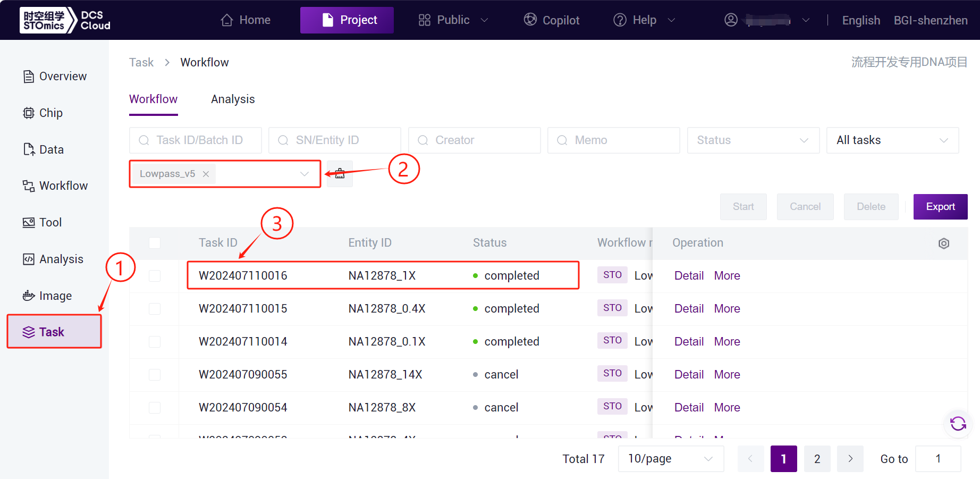Check the box for task W202407110014
Image resolution: width=980 pixels, height=479 pixels.
pos(155,342)
